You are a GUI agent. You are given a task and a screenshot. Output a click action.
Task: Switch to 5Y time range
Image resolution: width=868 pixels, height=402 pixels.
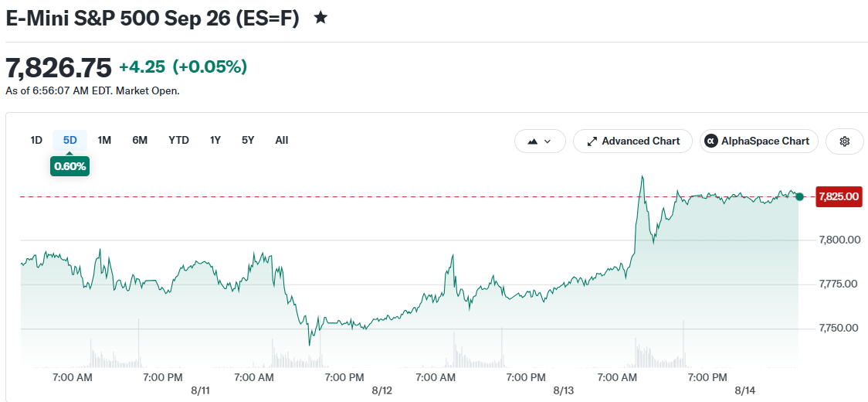pyautogui.click(x=248, y=140)
